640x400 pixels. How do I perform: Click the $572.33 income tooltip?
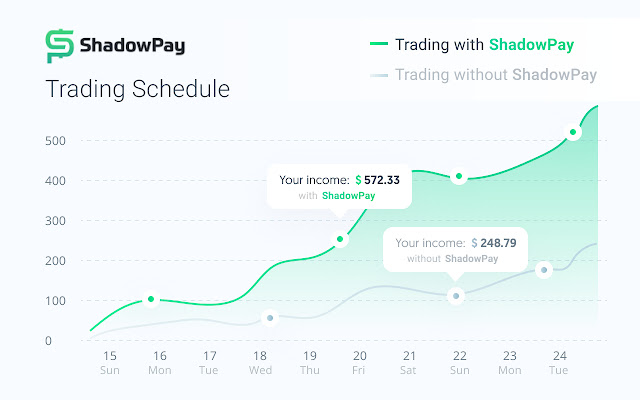pos(340,187)
